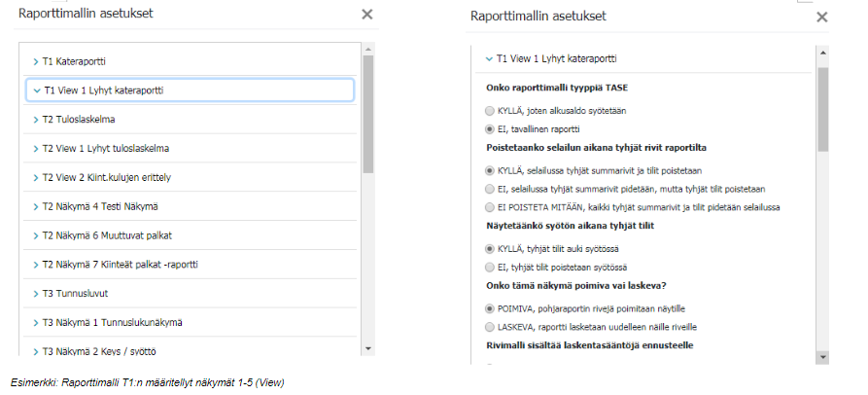868x395 pixels.
Task: Select KYLLÄ, joten alkusaldo syötetään radio
Action: [x=489, y=111]
